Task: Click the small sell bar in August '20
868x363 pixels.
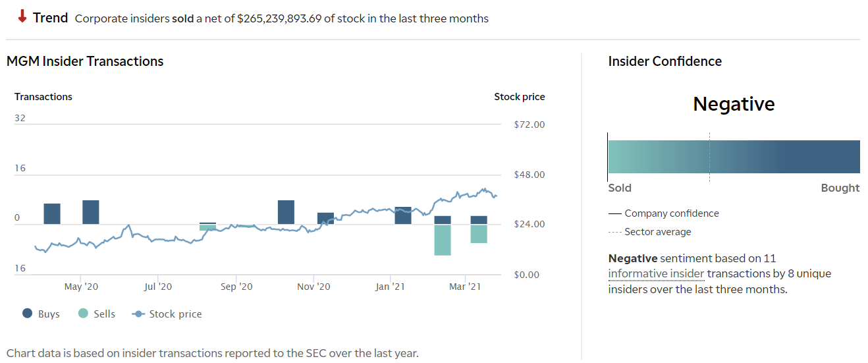Action: pos(208,228)
